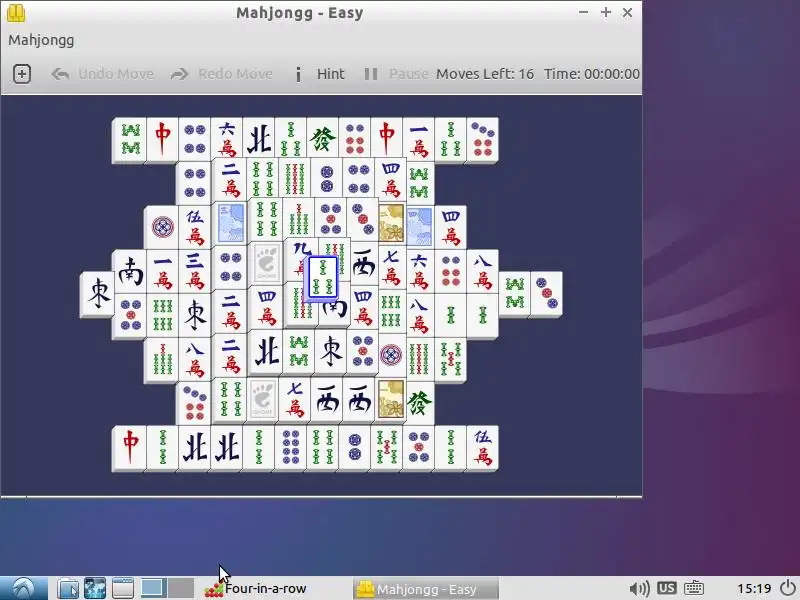Screen dimensions: 800x600
Task: Select the two-circles tile in the bottom row
Action: 355,447
